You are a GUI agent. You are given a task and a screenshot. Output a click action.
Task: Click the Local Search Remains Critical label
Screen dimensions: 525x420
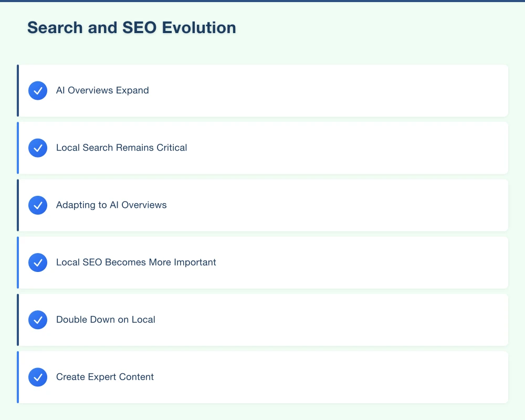(x=121, y=148)
